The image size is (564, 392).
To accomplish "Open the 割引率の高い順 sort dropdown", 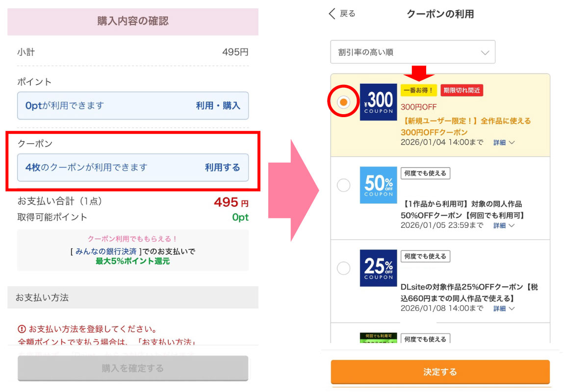I will [412, 52].
